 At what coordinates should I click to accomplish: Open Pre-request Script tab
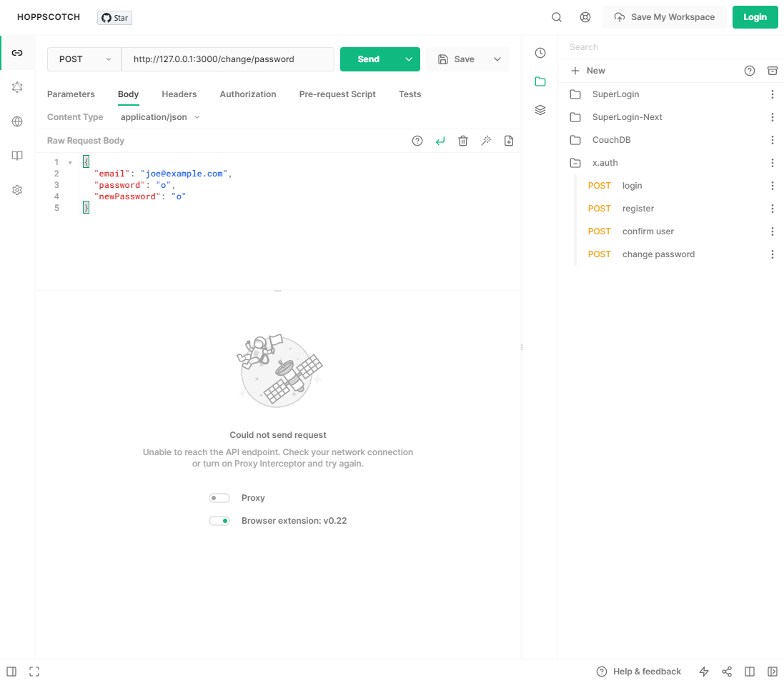[x=337, y=94]
